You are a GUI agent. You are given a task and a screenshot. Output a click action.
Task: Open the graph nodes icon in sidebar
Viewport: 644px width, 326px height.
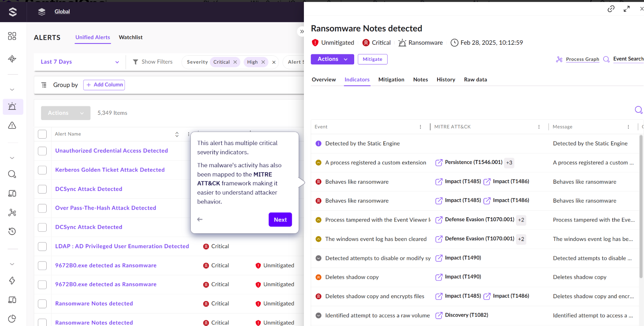pyautogui.click(x=12, y=212)
